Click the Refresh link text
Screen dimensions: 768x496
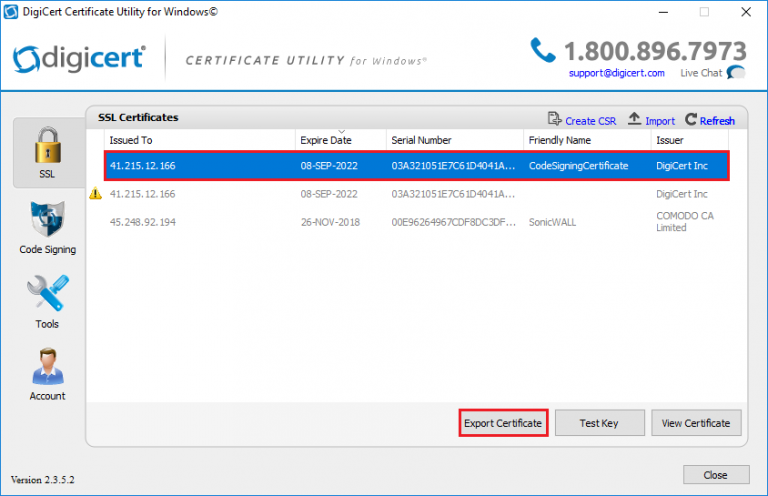(x=717, y=121)
